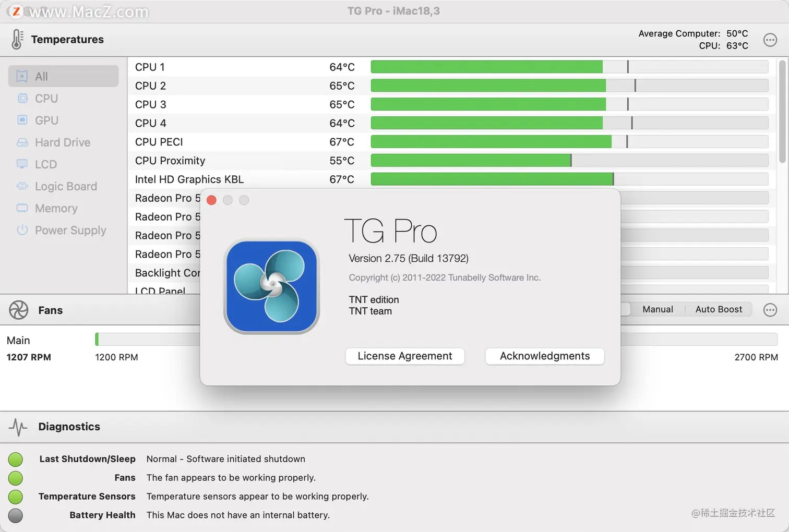The height and width of the screenshot is (532, 789).
Task: Close the About TG Pro dialog
Action: tap(211, 200)
